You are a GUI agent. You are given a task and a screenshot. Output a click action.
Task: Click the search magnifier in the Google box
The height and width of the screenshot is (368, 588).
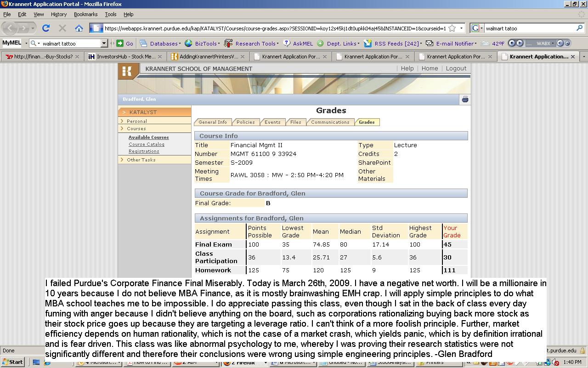tap(579, 28)
